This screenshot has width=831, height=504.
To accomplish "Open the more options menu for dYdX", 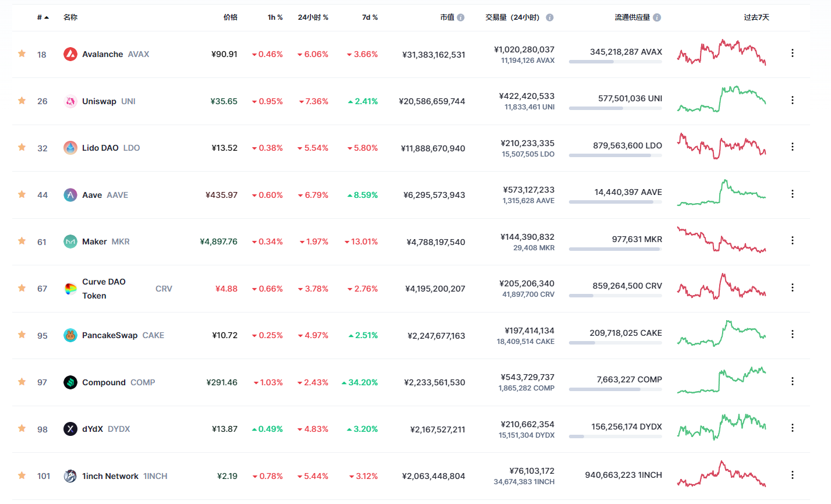I will (x=792, y=428).
